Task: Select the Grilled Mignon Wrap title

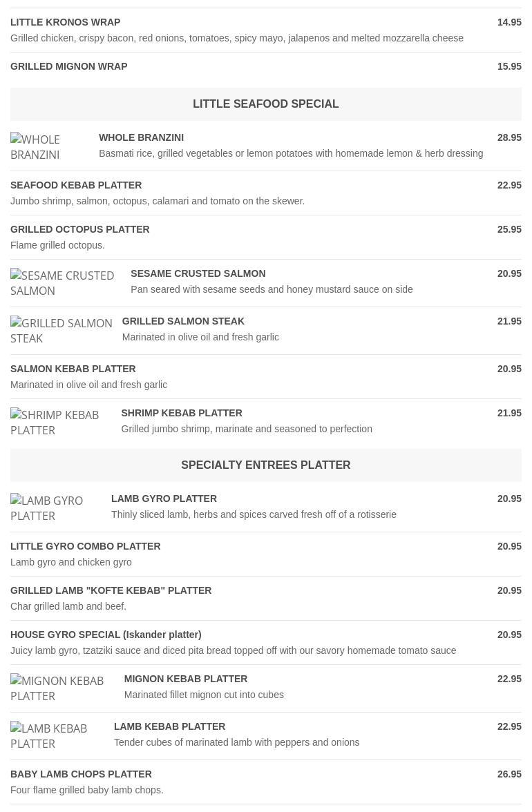Action: click(69, 67)
